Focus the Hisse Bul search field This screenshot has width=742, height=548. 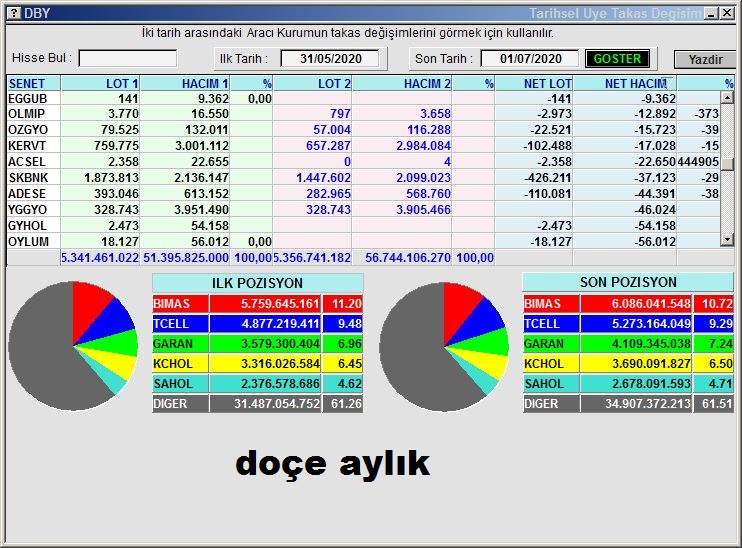tap(128, 59)
